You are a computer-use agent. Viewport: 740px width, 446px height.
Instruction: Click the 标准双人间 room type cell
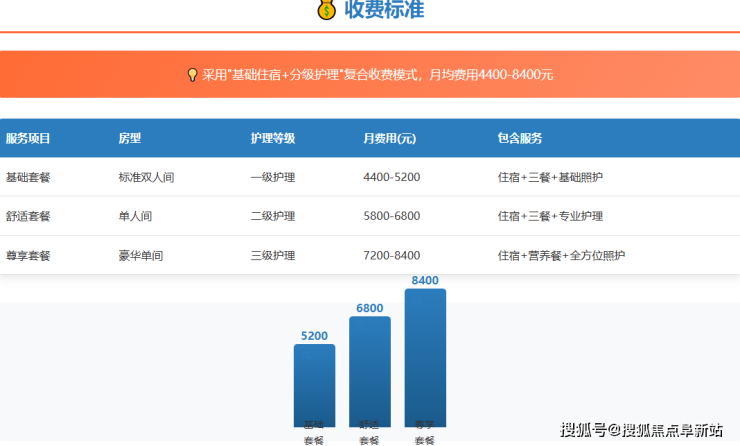(x=146, y=177)
